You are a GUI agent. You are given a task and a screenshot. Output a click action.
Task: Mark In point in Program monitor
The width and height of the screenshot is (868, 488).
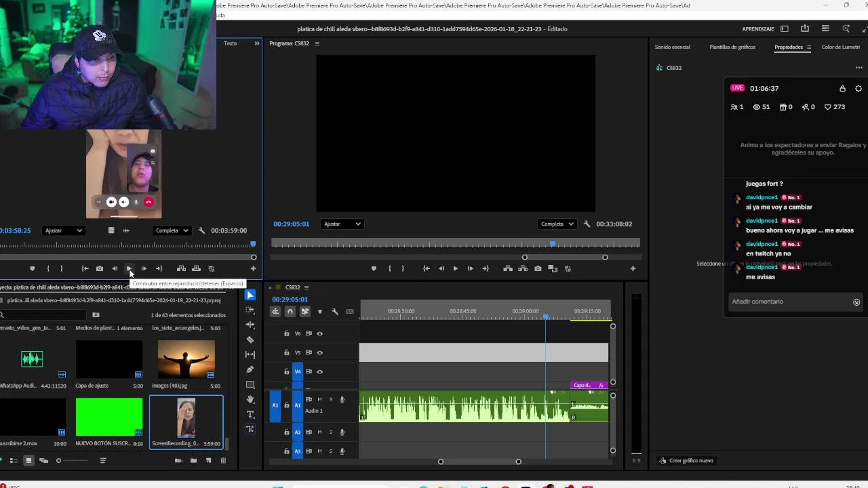[389, 268]
